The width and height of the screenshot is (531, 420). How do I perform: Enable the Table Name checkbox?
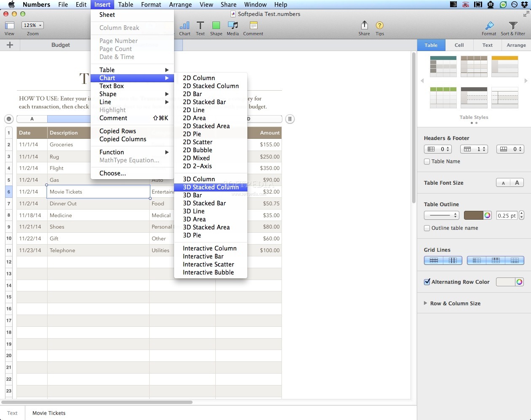coord(427,162)
